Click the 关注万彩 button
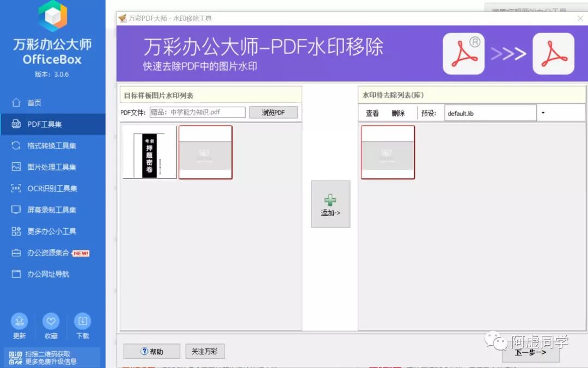The width and height of the screenshot is (588, 368). click(205, 351)
